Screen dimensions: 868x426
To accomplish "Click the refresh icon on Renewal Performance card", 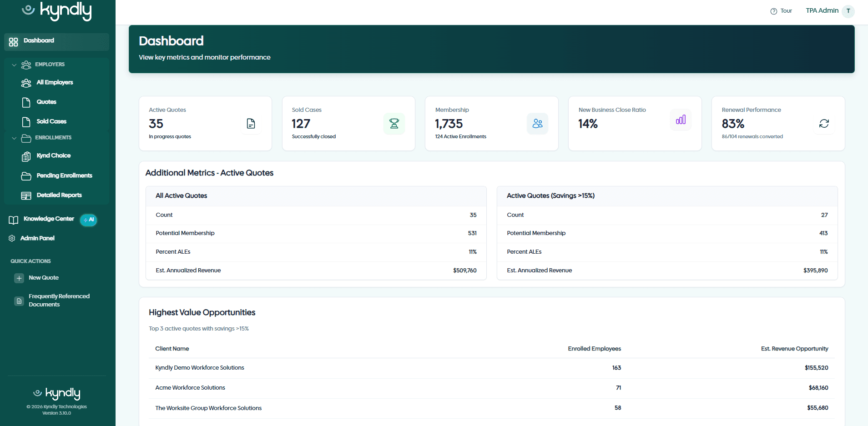I will point(824,123).
